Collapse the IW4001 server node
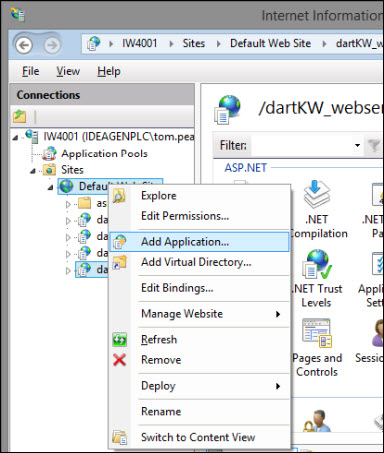This screenshot has width=384, height=453. [15, 137]
